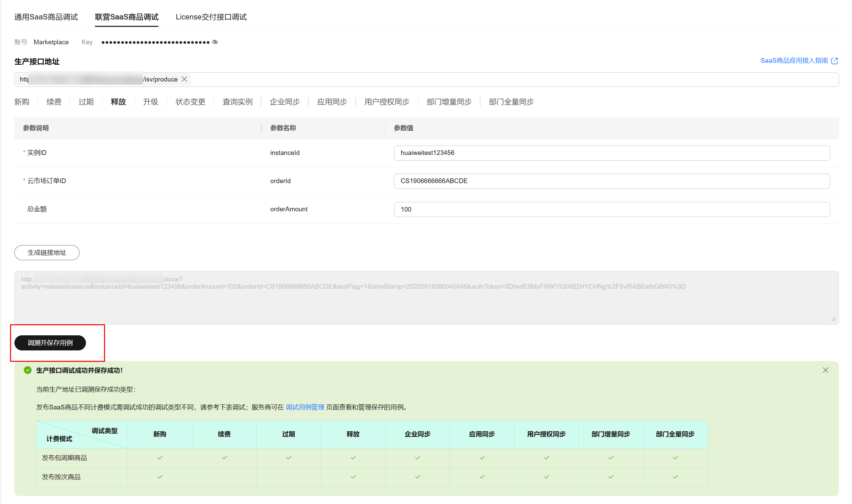Open the external link icon beside the SaaS access guide
This screenshot has height=504, width=852.
[834, 61]
